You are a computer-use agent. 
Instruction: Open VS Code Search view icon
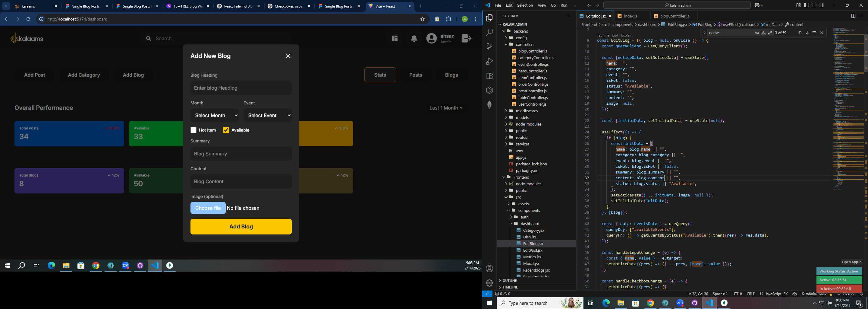[x=489, y=32]
